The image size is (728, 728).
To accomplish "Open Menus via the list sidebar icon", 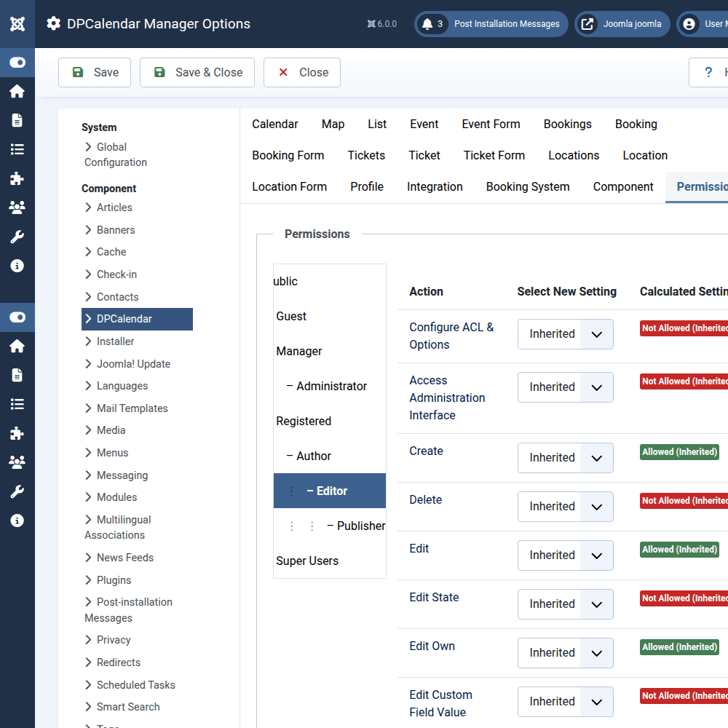I will click(17, 149).
